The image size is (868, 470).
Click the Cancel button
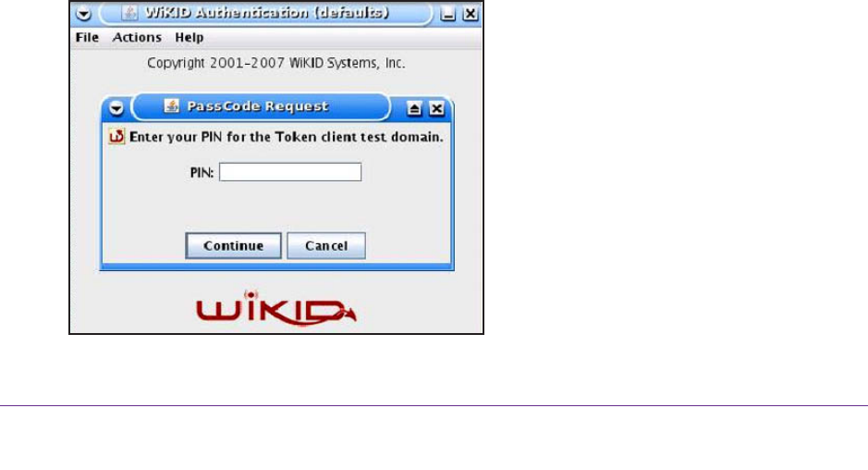point(326,245)
